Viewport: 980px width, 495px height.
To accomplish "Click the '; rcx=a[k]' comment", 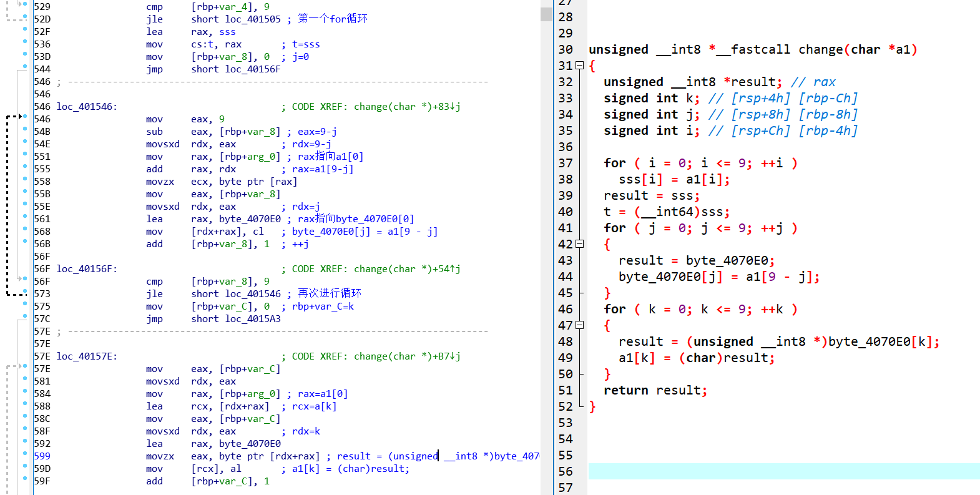I will (x=309, y=406).
